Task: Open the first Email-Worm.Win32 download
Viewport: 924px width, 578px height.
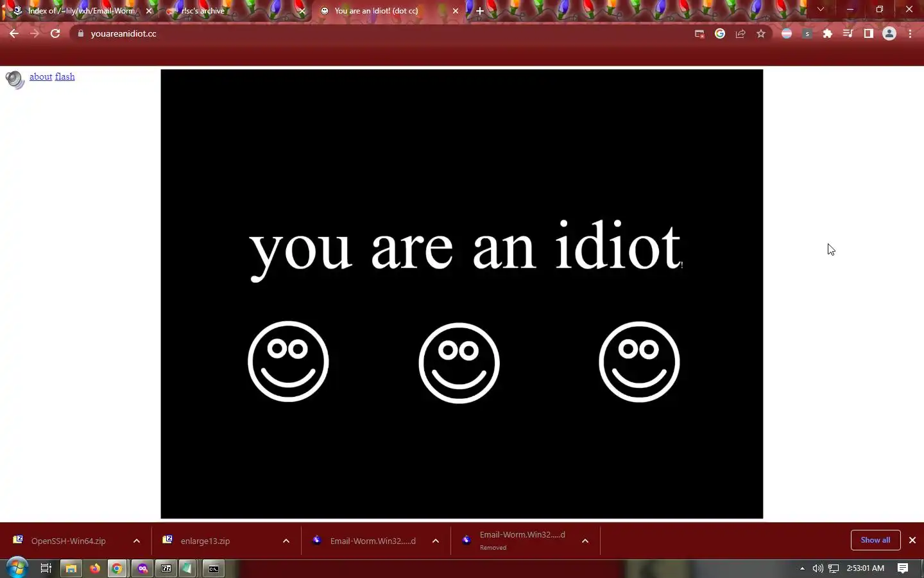Action: [x=373, y=541]
